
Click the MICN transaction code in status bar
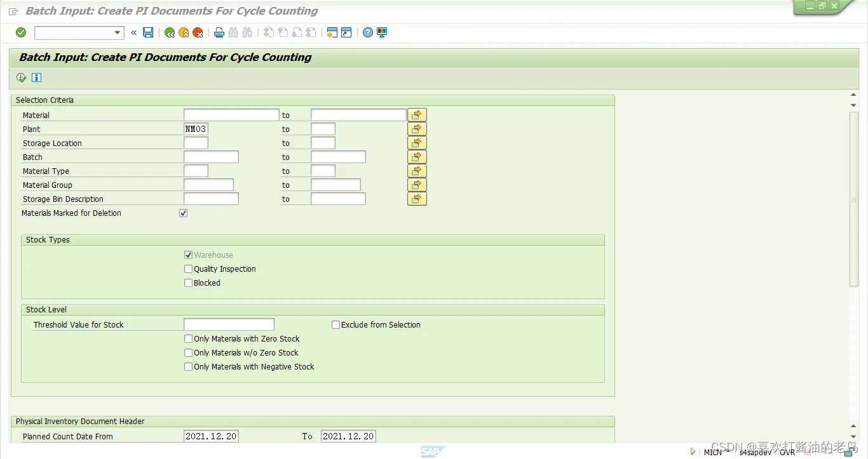[x=713, y=452]
